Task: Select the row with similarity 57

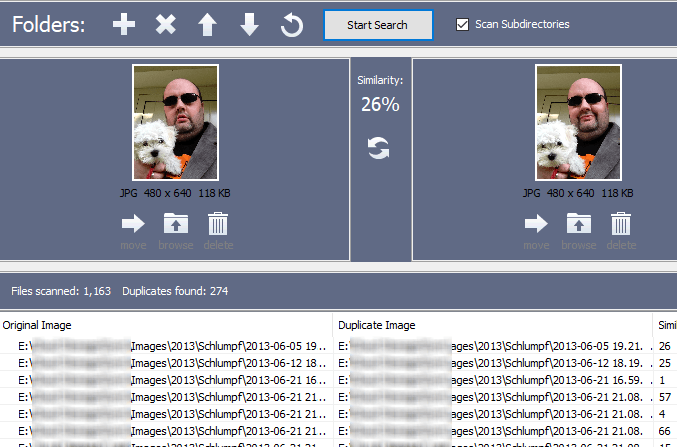Action: pyautogui.click(x=338, y=397)
